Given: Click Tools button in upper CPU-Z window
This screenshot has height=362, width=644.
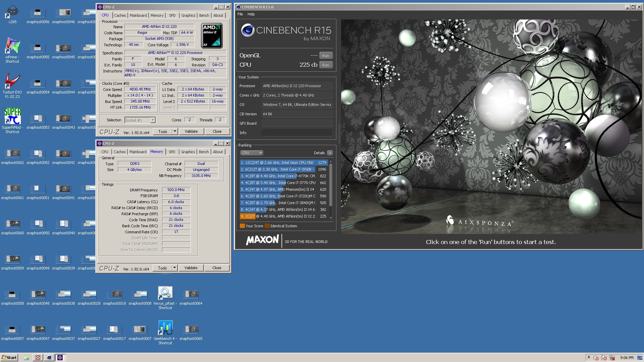Looking at the screenshot, I should (163, 132).
